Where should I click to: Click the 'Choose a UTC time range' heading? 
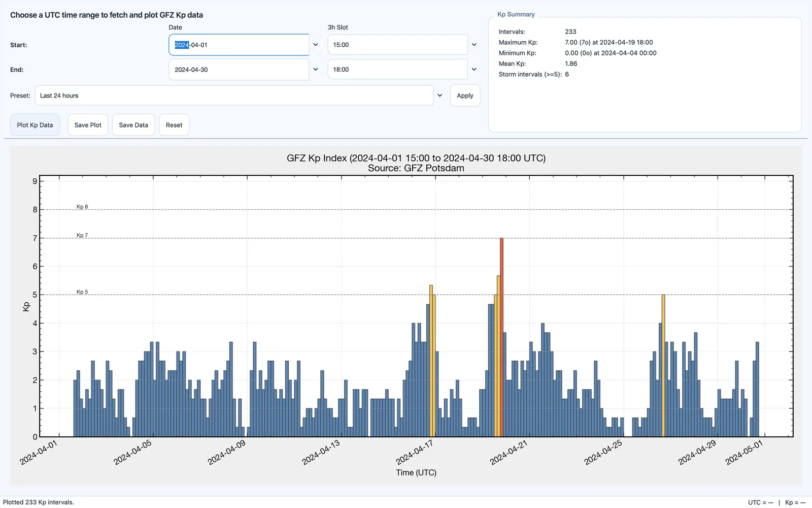click(x=107, y=15)
